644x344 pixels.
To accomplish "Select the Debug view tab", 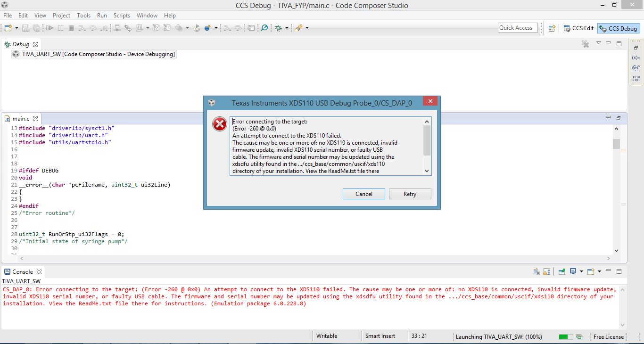I will [21, 44].
